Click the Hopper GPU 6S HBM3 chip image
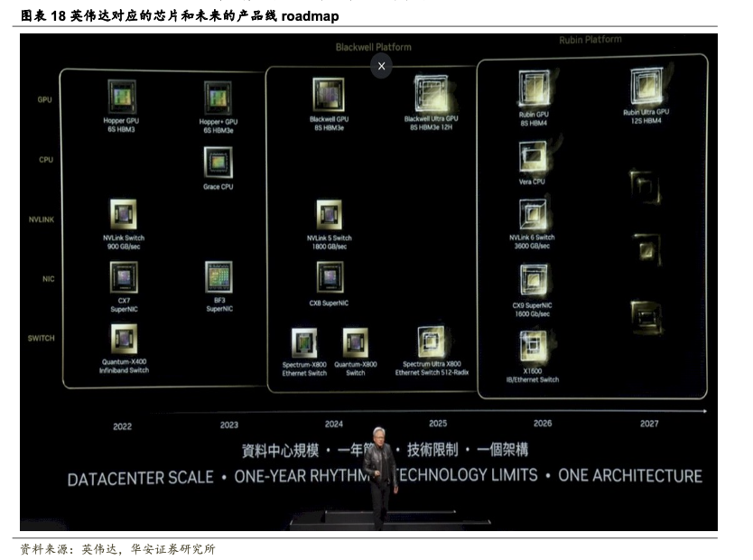Screen dimensions: 753x560 (122, 97)
